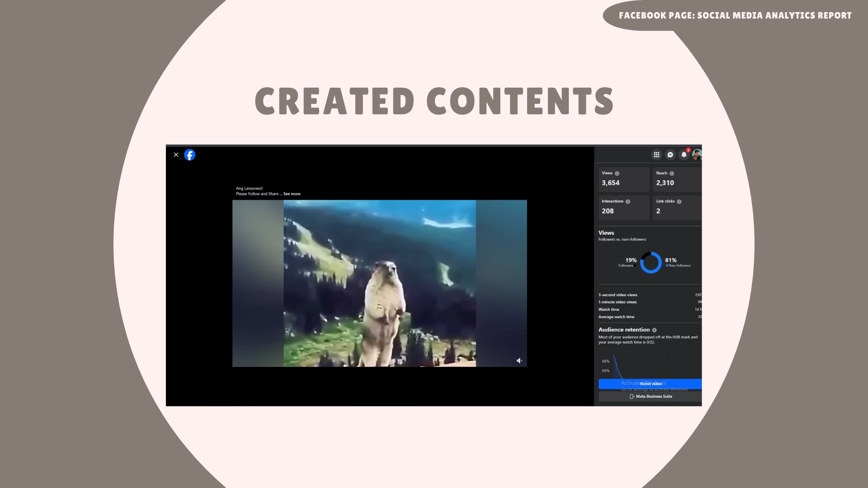Click the Boost video button

[650, 384]
